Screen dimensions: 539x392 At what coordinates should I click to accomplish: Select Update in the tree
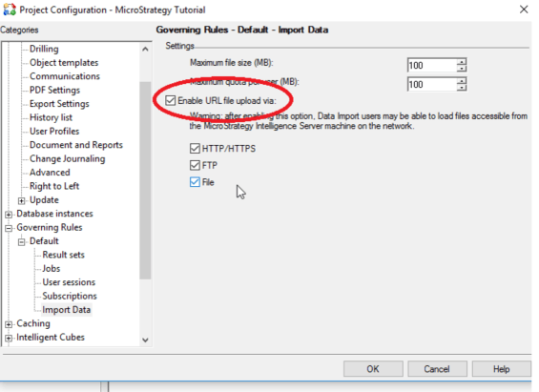(x=44, y=200)
